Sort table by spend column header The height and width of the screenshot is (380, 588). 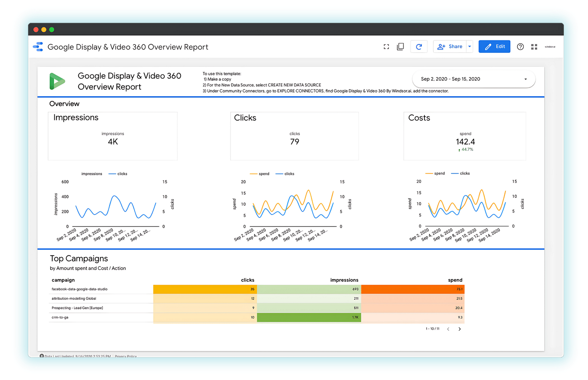tap(455, 280)
